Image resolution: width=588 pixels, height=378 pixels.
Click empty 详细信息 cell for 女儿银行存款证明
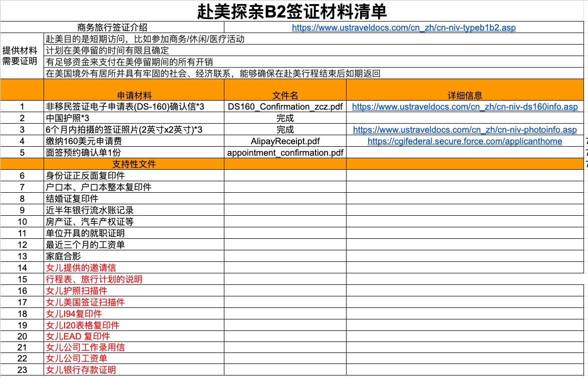click(x=465, y=370)
